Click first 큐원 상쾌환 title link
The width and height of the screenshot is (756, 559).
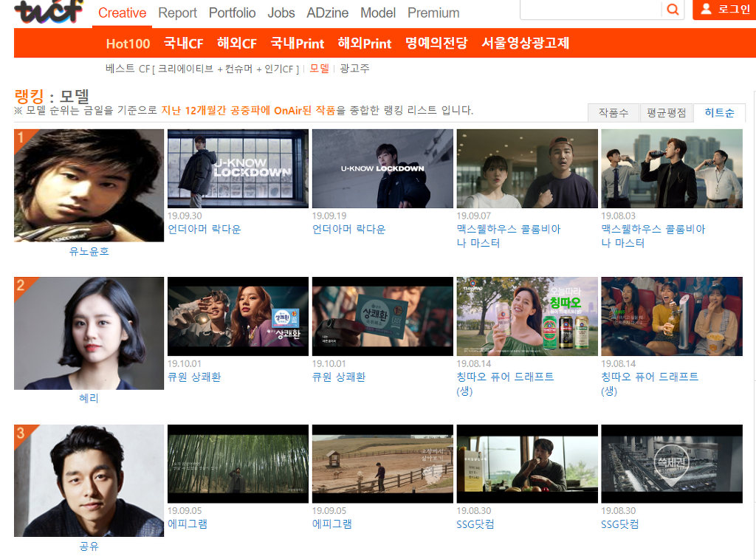194,377
